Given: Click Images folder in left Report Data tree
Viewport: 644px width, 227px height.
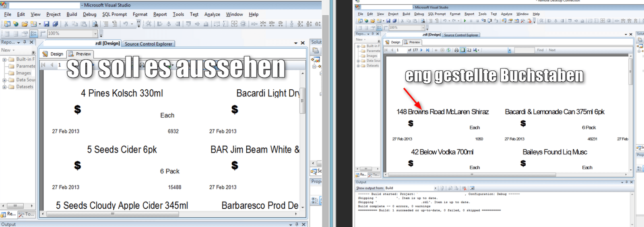Looking at the screenshot, I should tap(23, 73).
